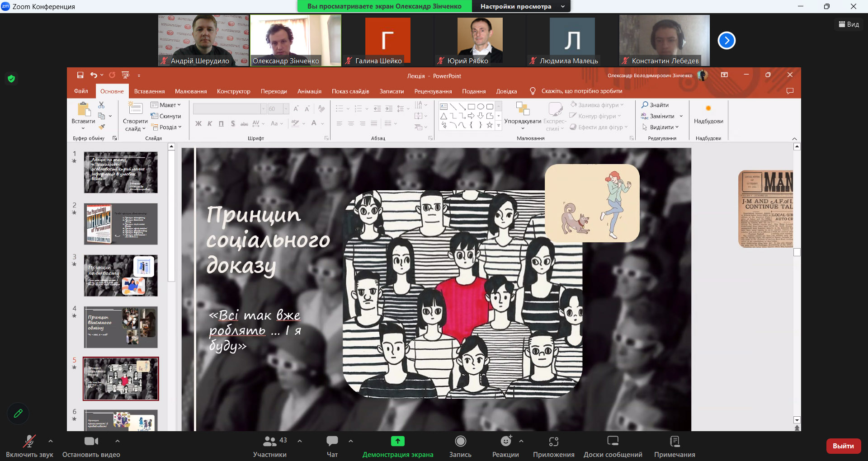The width and height of the screenshot is (868, 461).
Task: Switch to the Показ слайдів tab
Action: (350, 91)
